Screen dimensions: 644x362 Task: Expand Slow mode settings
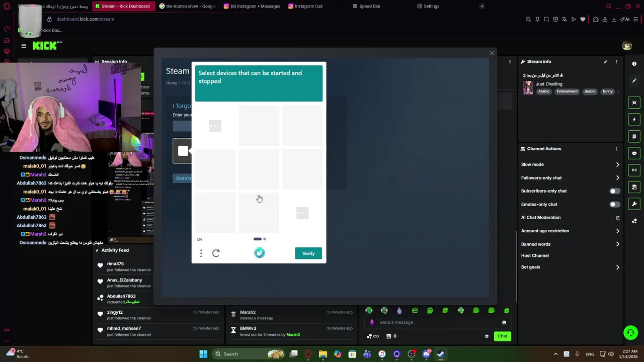pos(570,164)
